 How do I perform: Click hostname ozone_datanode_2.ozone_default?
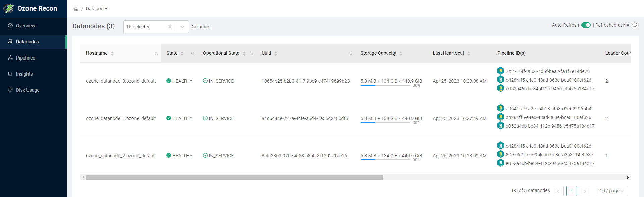pos(121,156)
